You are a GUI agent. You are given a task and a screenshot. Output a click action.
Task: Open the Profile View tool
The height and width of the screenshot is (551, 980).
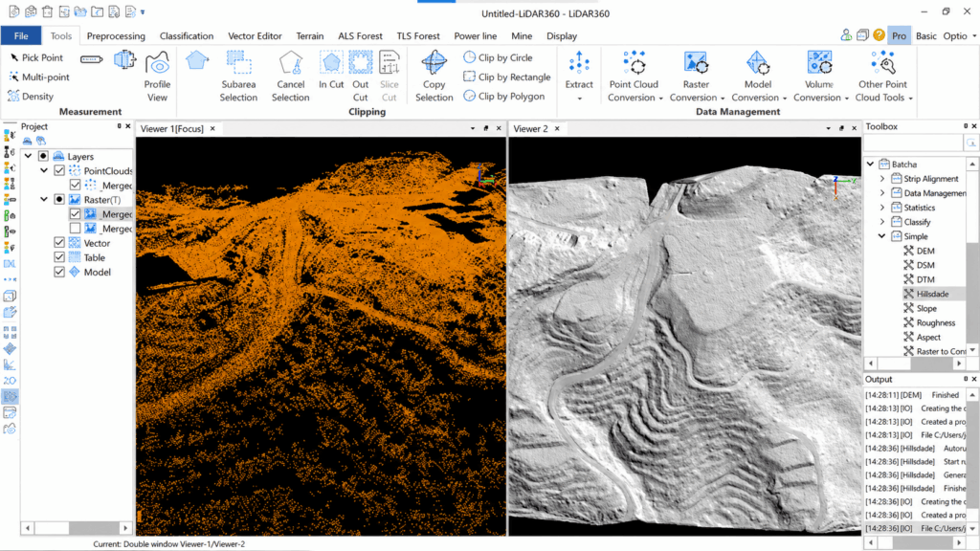[x=157, y=77]
